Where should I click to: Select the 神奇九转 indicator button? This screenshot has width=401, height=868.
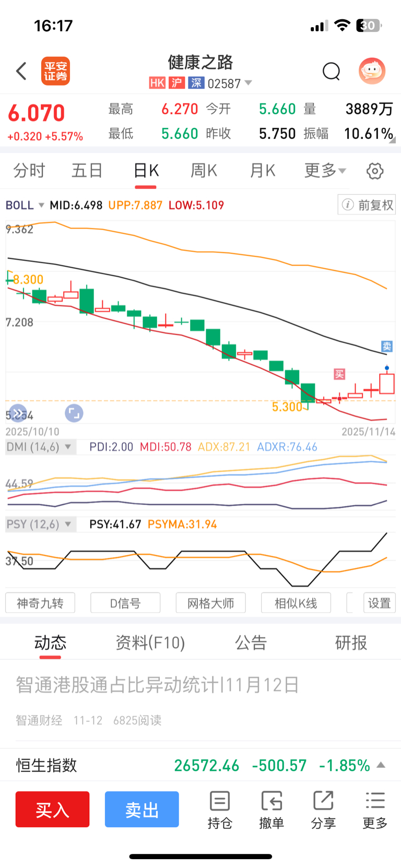40,603
